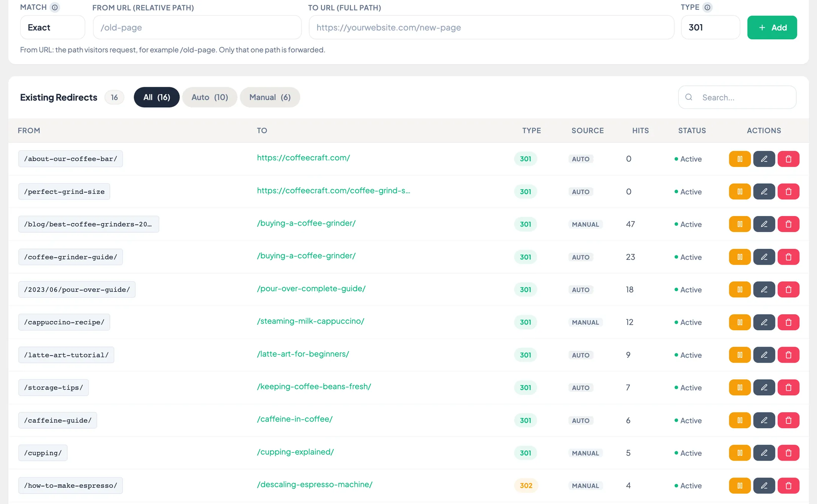Focus the To URL full path field
The image size is (817, 504).
(x=491, y=27)
